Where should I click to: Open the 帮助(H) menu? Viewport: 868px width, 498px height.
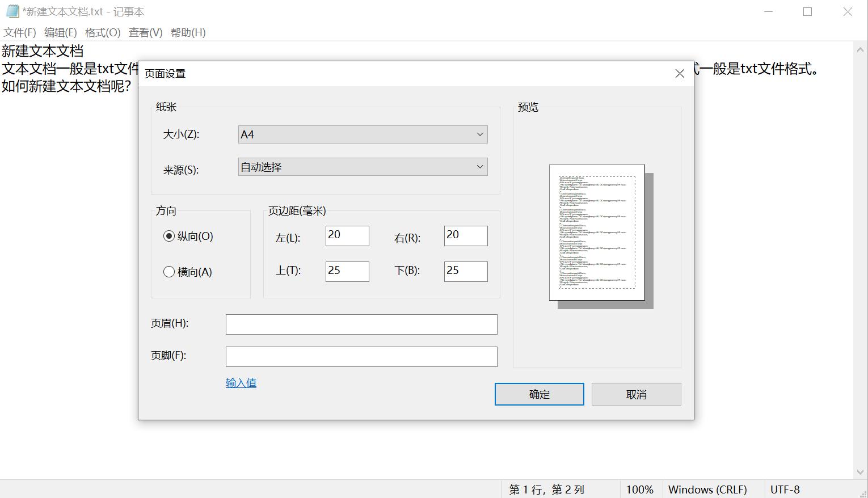point(188,33)
